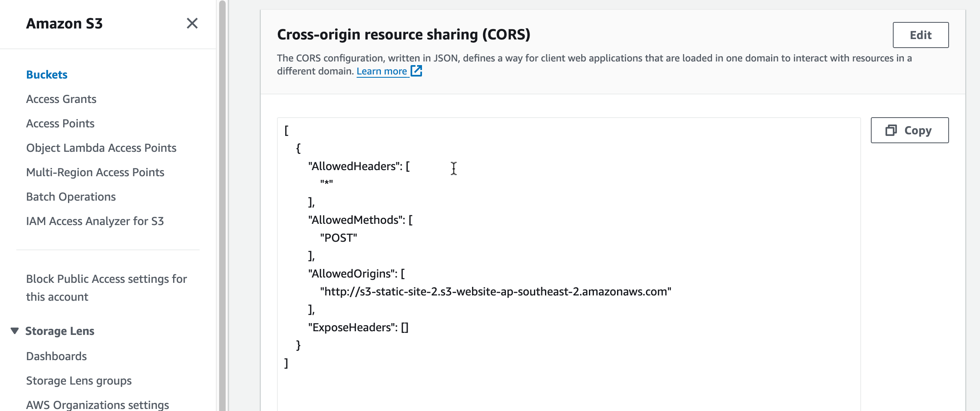Click the copy icon in Copy button
Viewport: 980px width, 411px height.
(891, 130)
